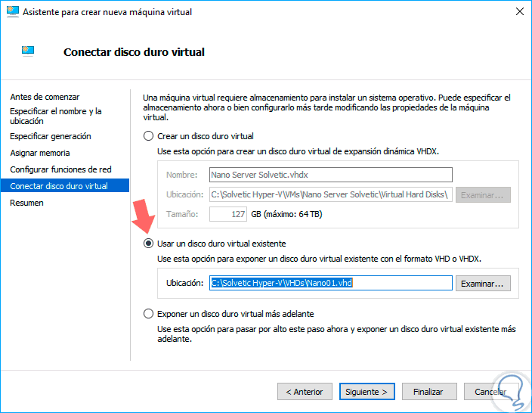Select "Conectar disco duro virtual" step
The image size is (532, 413).
[x=59, y=186]
